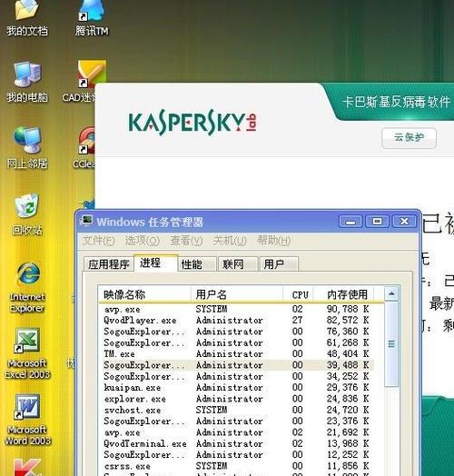This screenshot has height=476, width=454.
Task: Select SogouExplorer process using 76,360 K
Action: pos(237,332)
